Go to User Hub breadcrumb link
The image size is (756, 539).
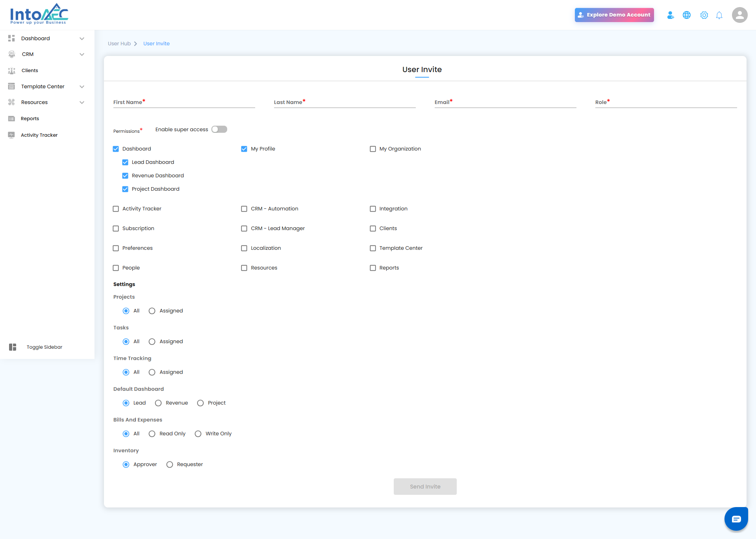pos(119,44)
